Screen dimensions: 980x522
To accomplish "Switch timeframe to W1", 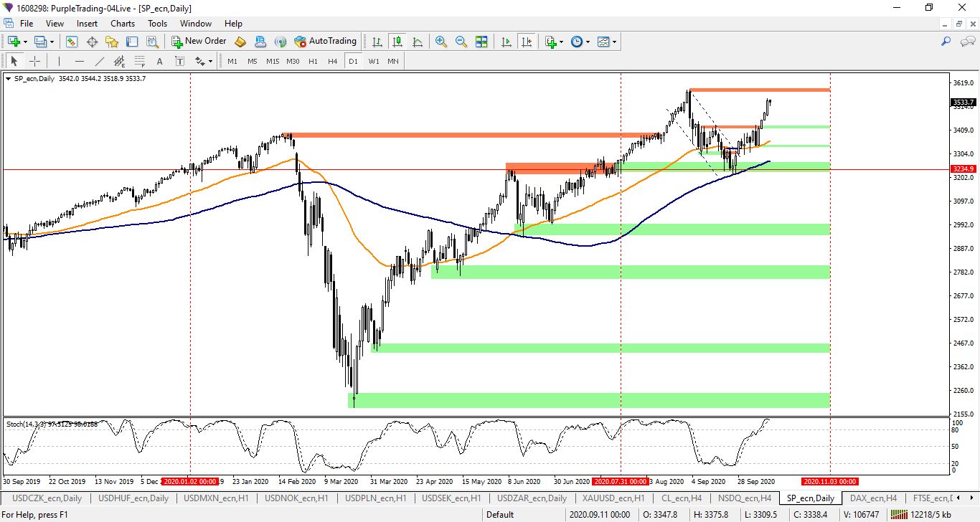I will [374, 62].
